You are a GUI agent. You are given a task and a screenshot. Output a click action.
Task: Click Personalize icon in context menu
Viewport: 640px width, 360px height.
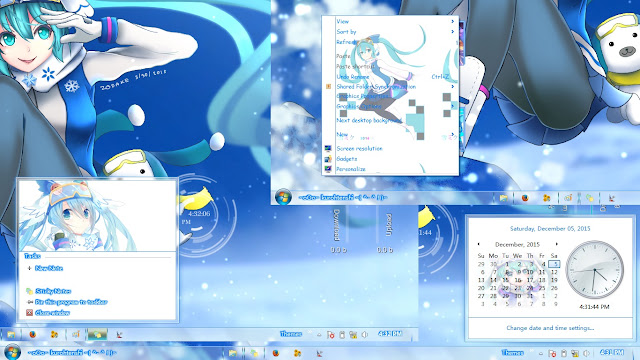(x=328, y=169)
